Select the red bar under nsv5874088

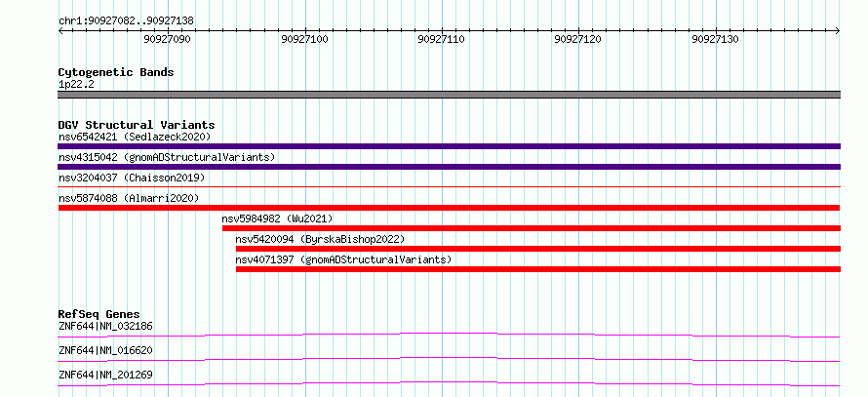pos(449,208)
